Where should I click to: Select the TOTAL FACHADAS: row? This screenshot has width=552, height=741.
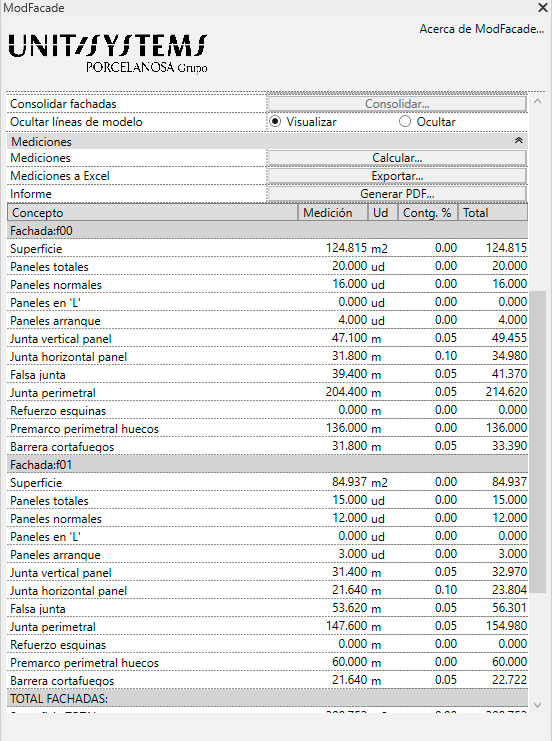[267, 698]
